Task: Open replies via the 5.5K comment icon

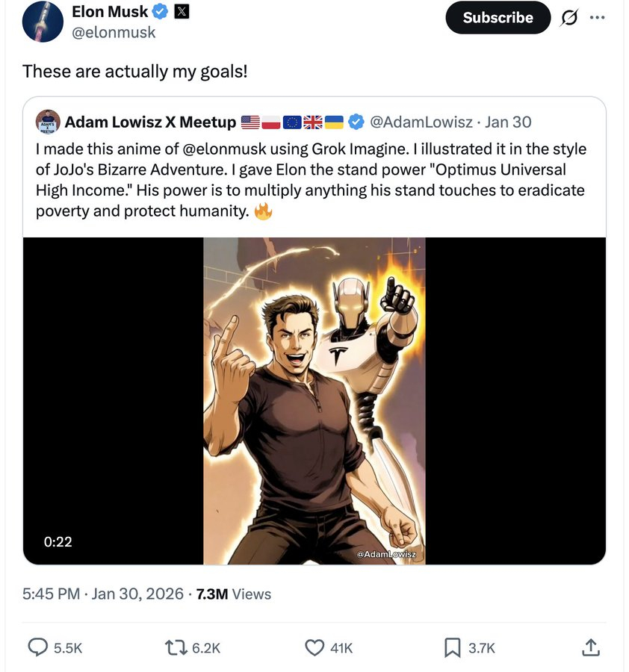Action: pyautogui.click(x=38, y=648)
